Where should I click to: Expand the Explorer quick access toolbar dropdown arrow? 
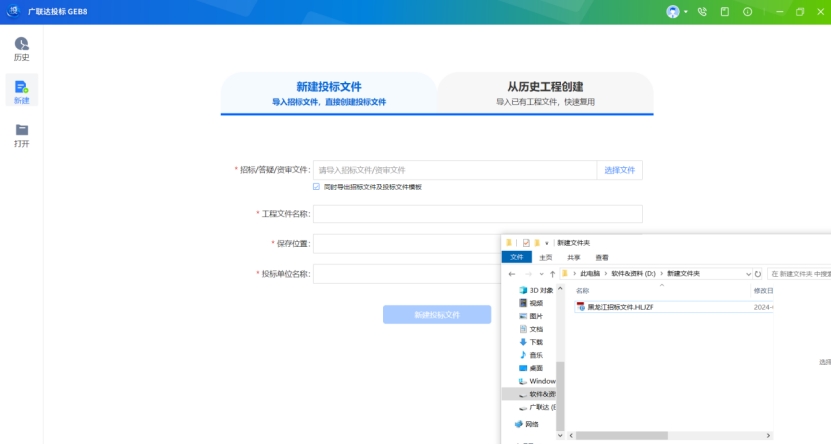coord(547,243)
